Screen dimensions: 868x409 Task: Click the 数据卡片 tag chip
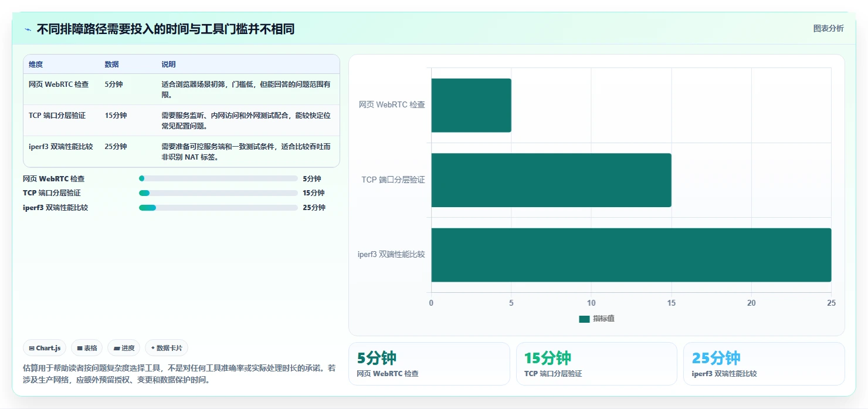coord(167,348)
